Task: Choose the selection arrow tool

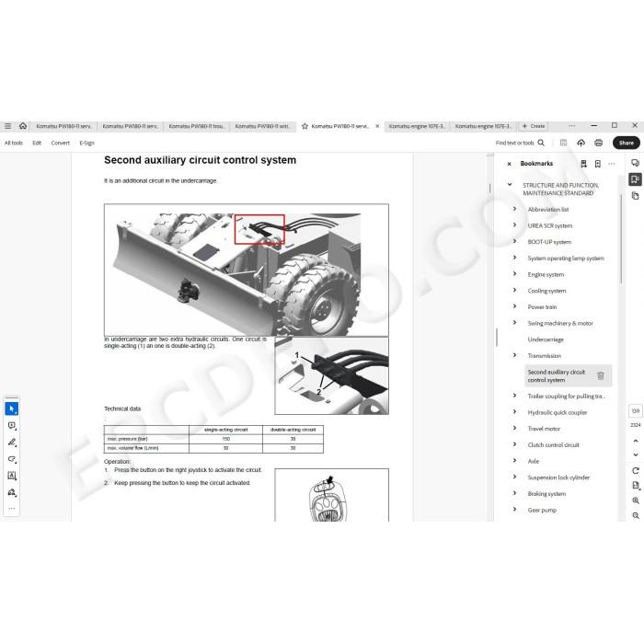Action: click(x=11, y=408)
